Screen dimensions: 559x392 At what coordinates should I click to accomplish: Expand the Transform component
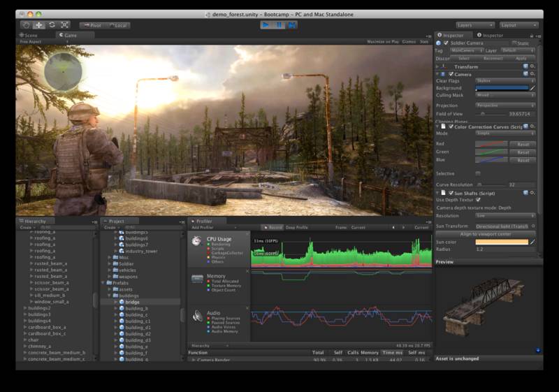437,66
